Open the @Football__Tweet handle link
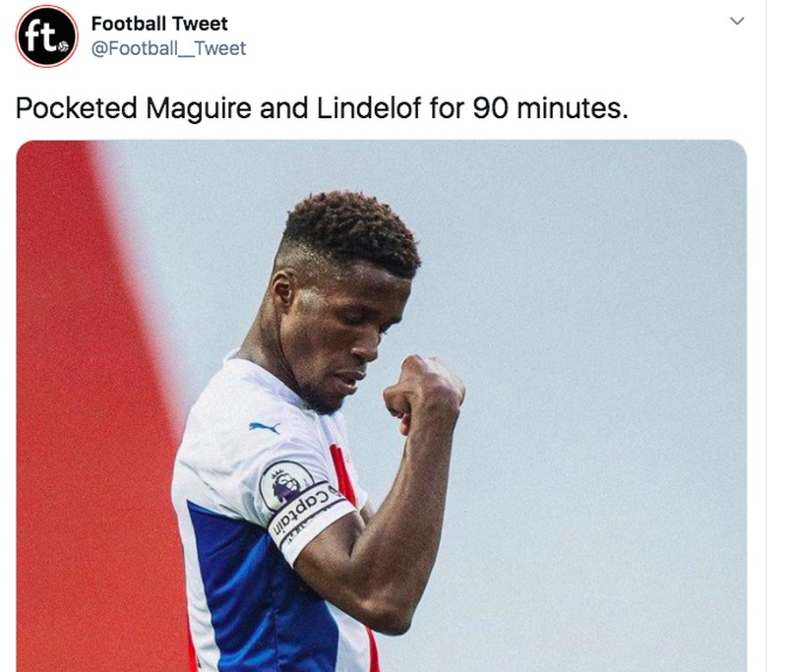The image size is (787, 672). tap(168, 48)
